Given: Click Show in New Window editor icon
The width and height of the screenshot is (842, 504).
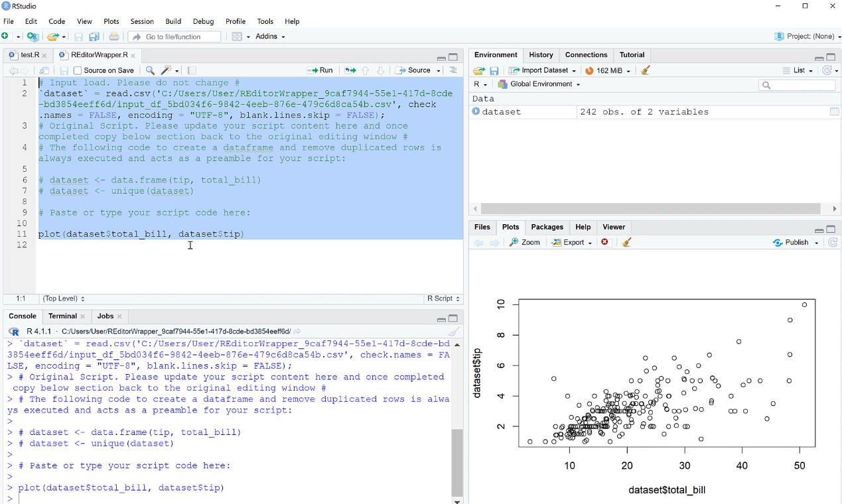Looking at the screenshot, I should tap(44, 70).
